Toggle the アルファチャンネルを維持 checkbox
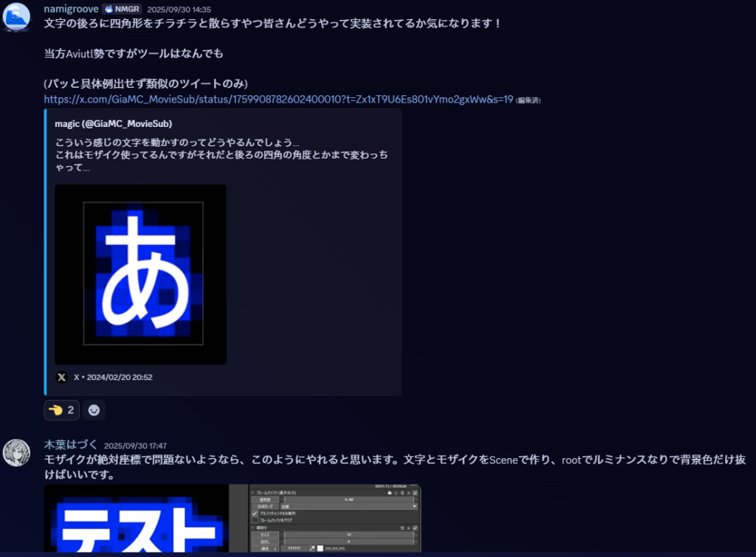756x557 pixels. point(255,513)
